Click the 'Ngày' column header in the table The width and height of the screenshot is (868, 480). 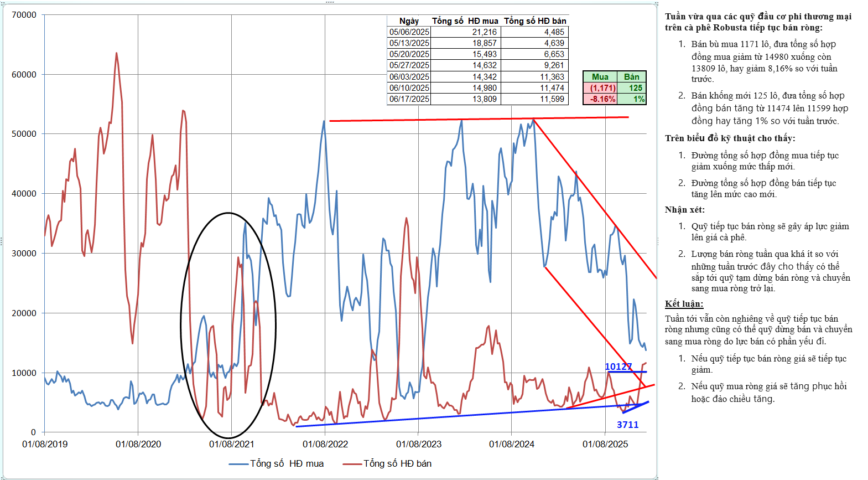coord(409,21)
